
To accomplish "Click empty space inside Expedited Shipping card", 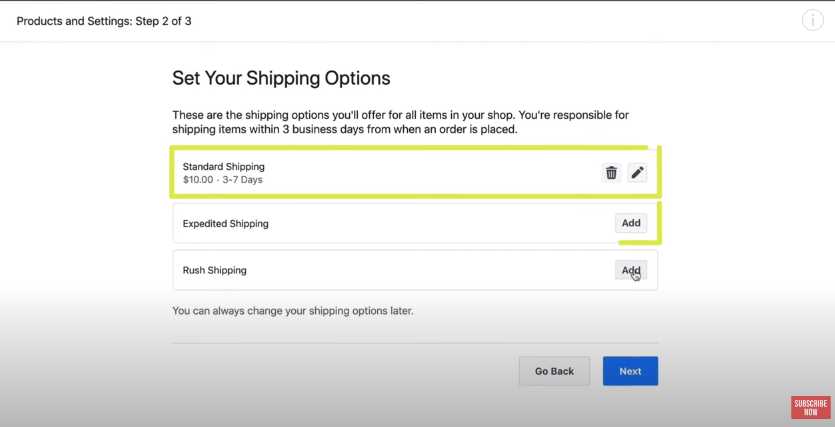I will 426,223.
